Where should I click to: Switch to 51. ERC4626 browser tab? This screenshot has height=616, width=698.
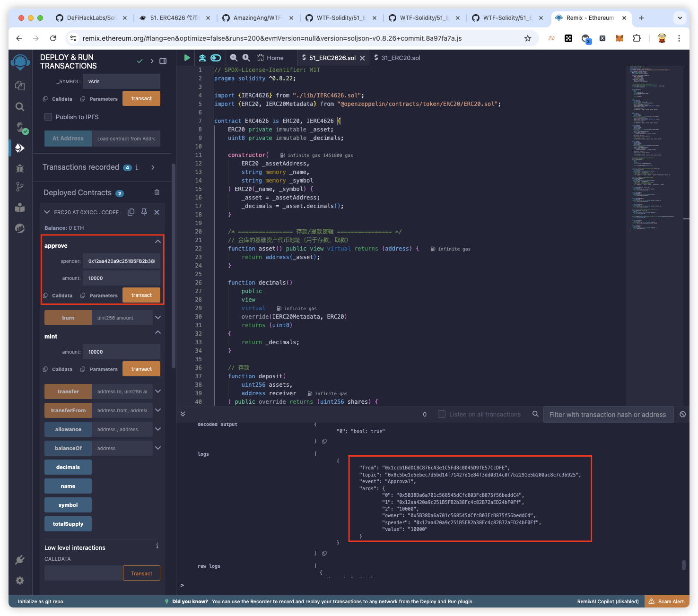coord(174,18)
